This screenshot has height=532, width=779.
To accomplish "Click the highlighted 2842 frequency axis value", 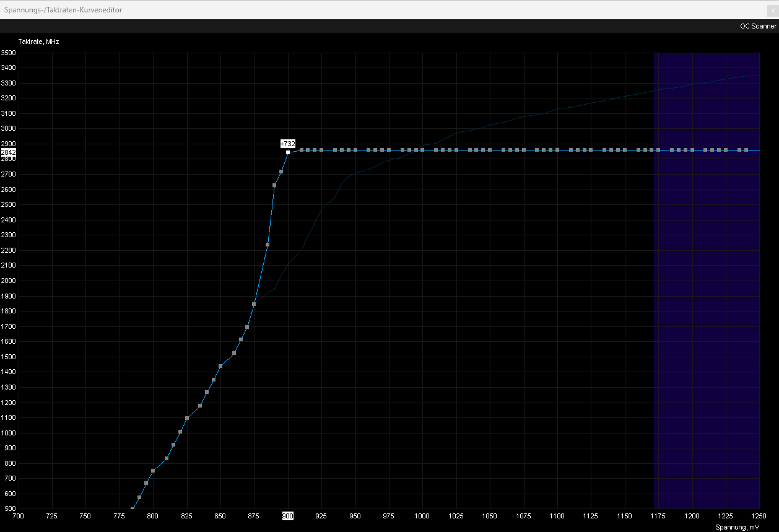I will click(8, 152).
